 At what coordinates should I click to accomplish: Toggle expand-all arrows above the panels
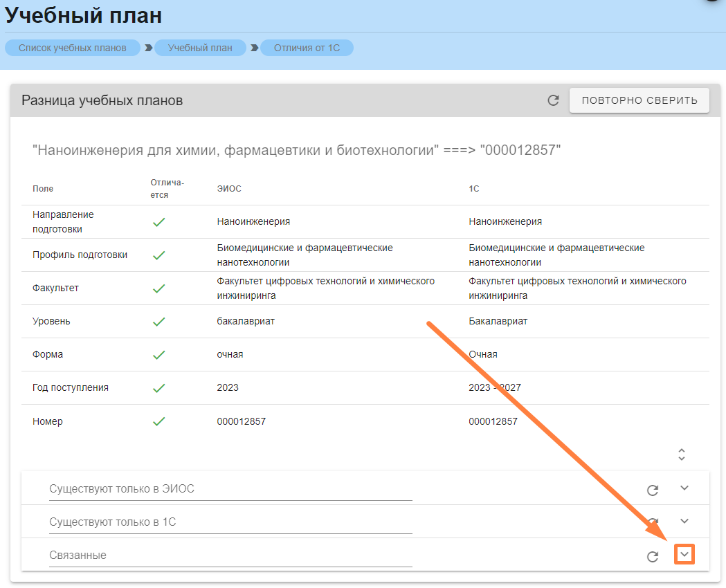coord(682,454)
